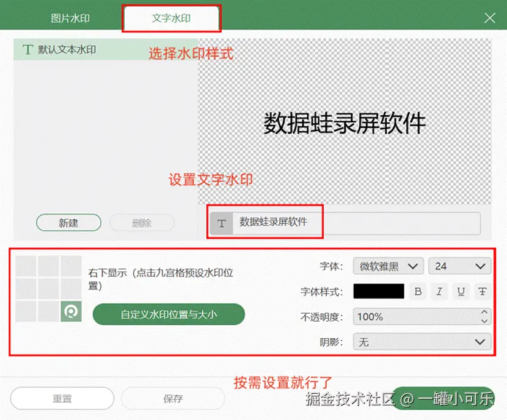Select the 文字水印 tab
Image resolution: width=507 pixels, height=420 pixels.
(172, 18)
